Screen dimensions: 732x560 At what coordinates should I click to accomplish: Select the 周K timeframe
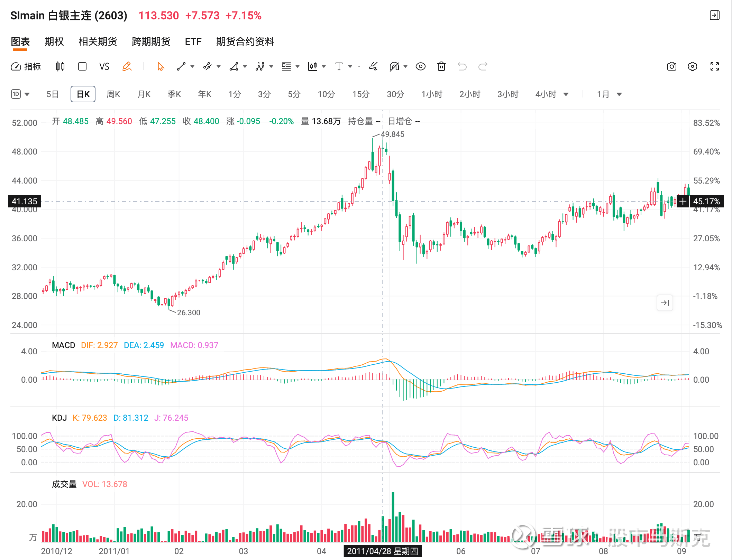coord(113,94)
